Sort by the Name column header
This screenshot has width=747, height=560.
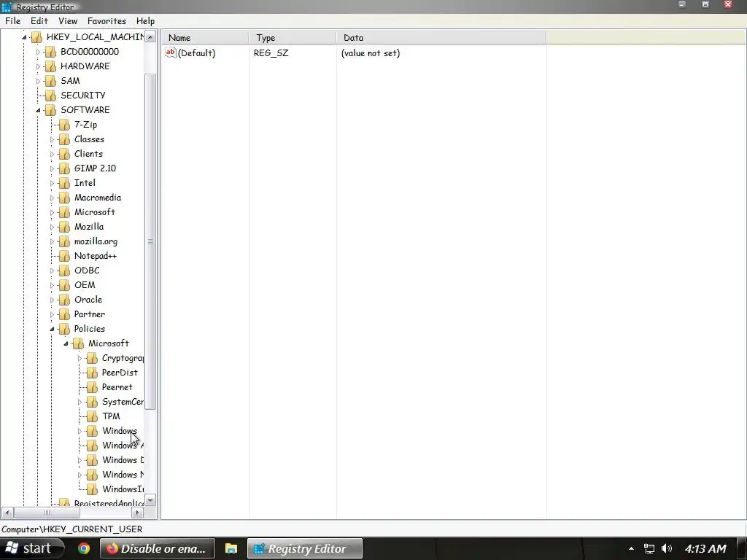(205, 38)
